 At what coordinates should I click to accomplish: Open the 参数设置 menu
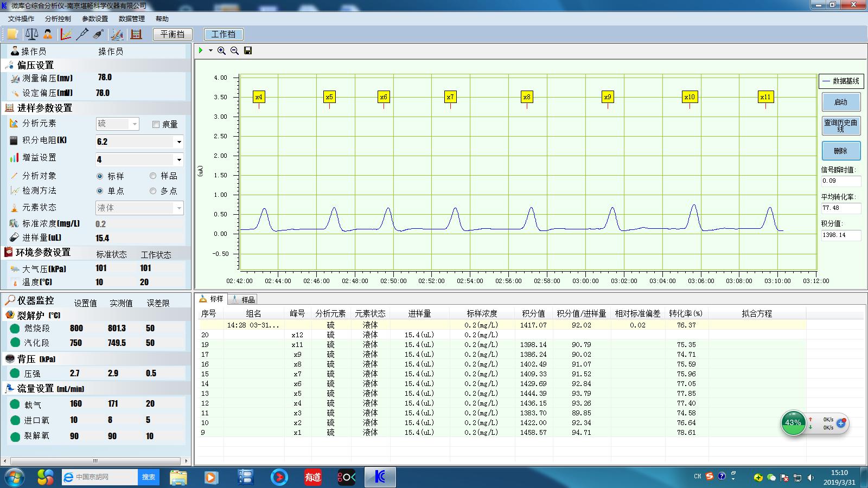(95, 18)
